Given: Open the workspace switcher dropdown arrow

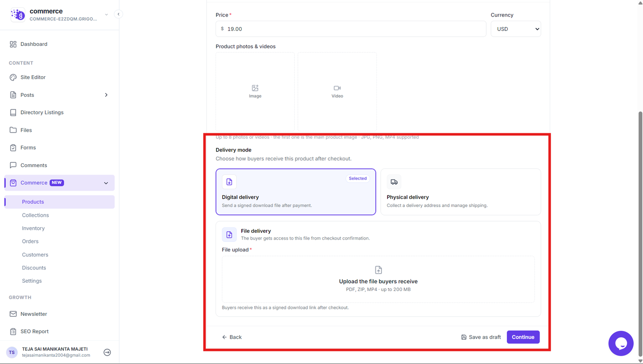Looking at the screenshot, I should pos(106,15).
